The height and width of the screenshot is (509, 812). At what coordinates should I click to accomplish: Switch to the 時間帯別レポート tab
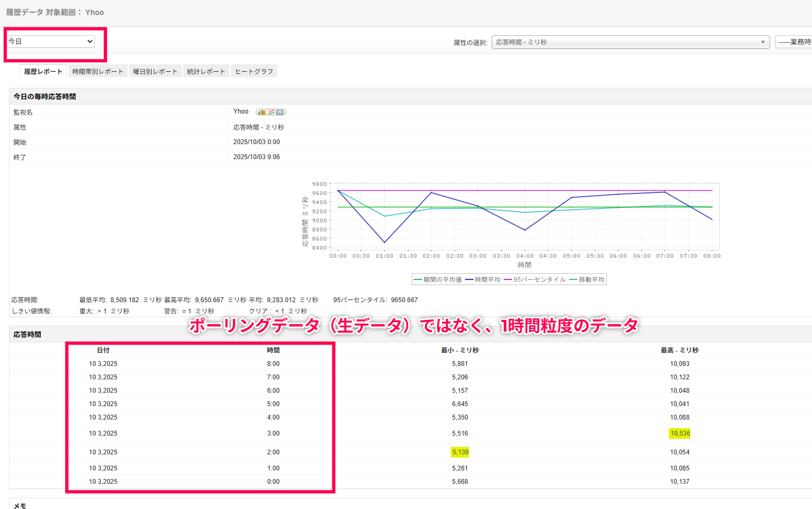pyautogui.click(x=98, y=71)
